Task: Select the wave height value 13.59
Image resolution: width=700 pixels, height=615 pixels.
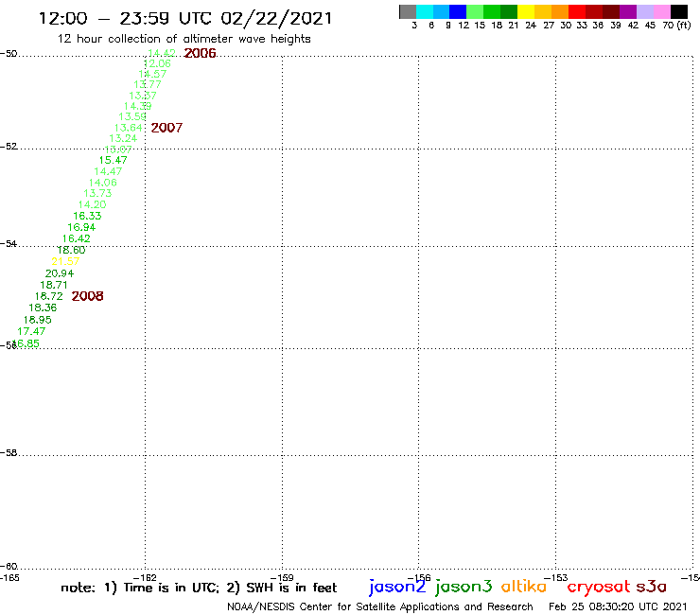Action: [x=132, y=116]
